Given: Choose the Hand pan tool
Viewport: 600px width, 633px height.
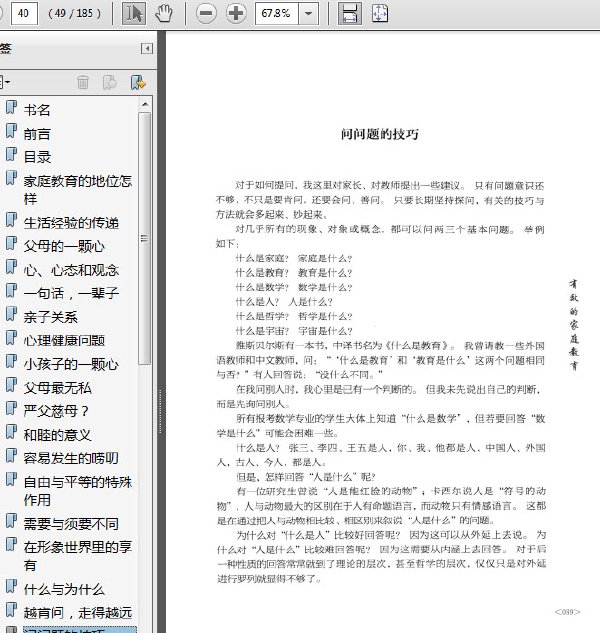Looking at the screenshot, I should pos(164,13).
